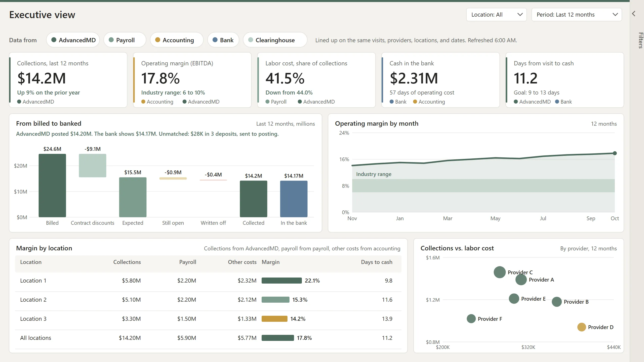Toggle the Accounting data source pill
Viewport: 644px width, 362px height.
point(177,40)
